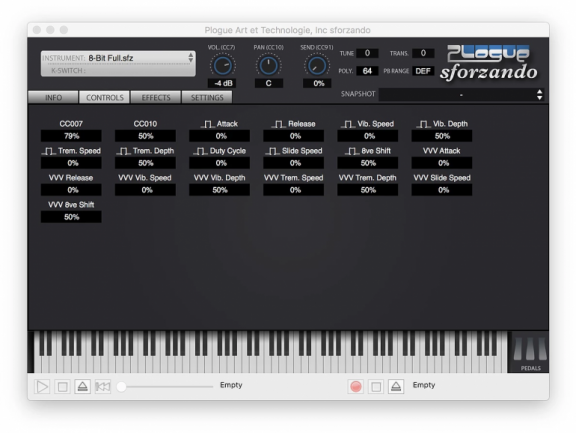Image resolution: width=576 pixels, height=433 pixels.
Task: Click the pulse Vib. Depth value box
Action: point(442,136)
